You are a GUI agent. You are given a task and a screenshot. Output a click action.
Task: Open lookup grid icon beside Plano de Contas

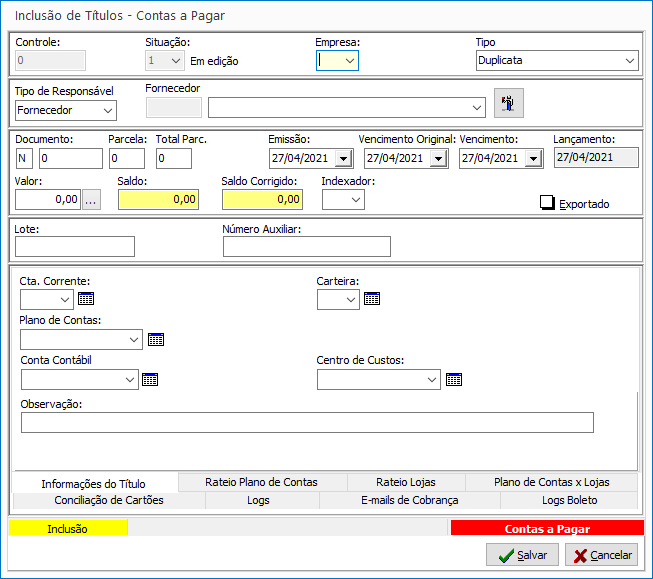pos(156,339)
